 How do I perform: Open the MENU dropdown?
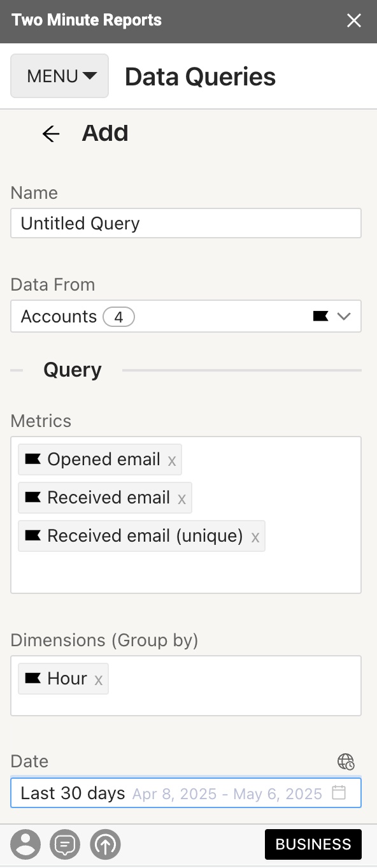(x=60, y=76)
